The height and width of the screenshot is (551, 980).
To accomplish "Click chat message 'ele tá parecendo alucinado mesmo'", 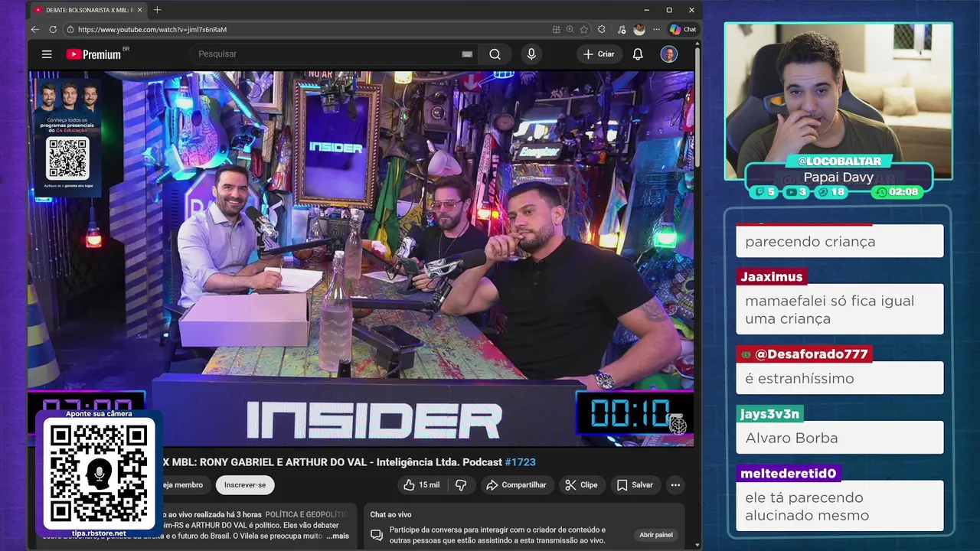I will [840, 507].
